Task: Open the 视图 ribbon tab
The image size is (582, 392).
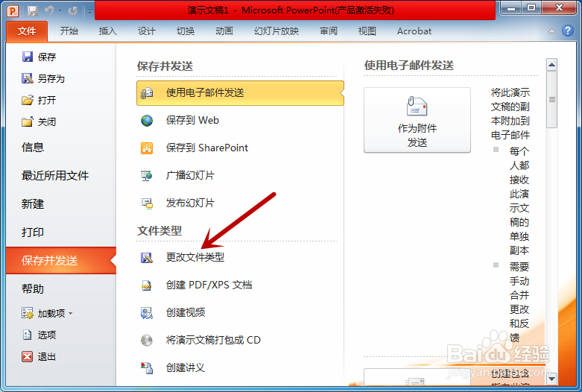Action: point(367,31)
